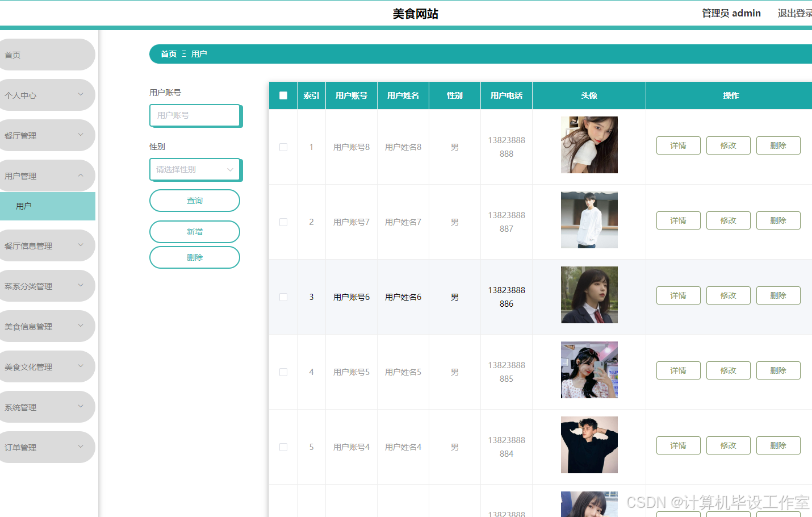Click 删除 for 用户账号4

[778, 445]
